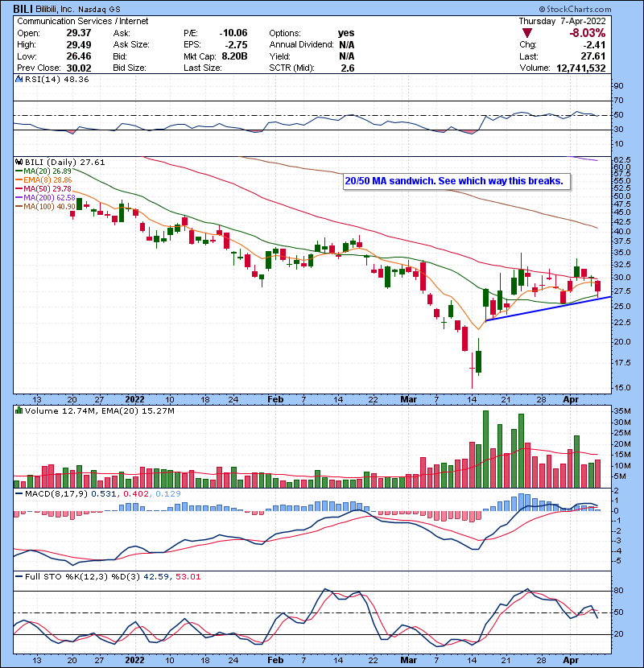Click the Volume panel bar icon
This screenshot has height=668, width=644.
pyautogui.click(x=19, y=410)
